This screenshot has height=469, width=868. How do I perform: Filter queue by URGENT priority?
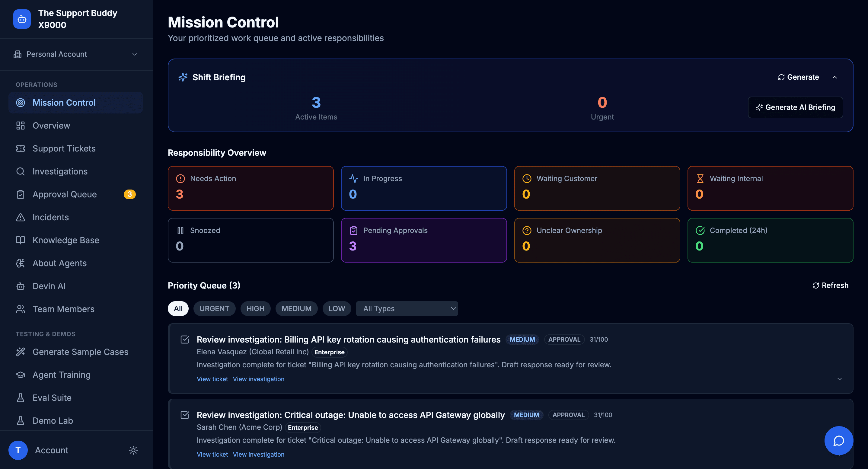click(x=214, y=308)
